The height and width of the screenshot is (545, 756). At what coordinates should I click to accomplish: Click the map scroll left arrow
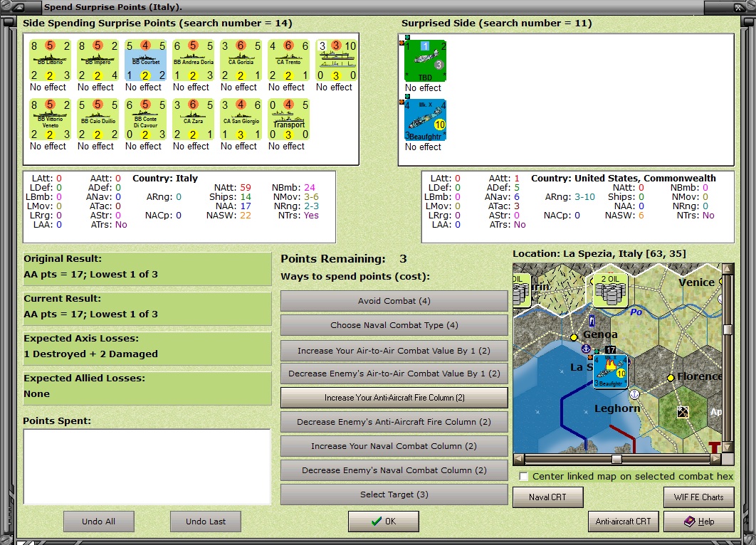[518, 459]
